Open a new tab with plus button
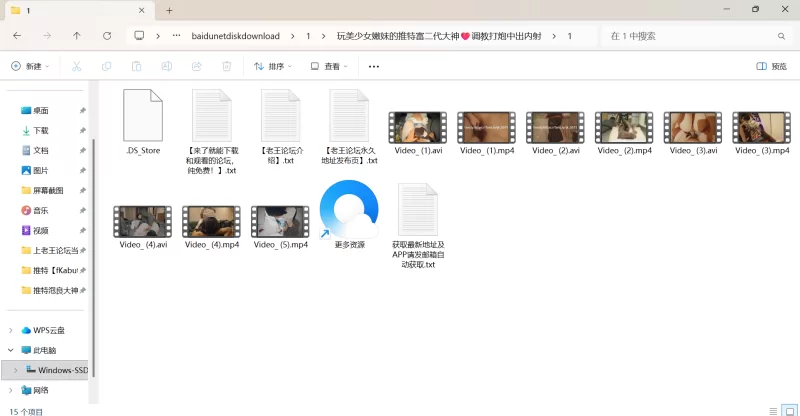The image size is (800, 416). 169,10
